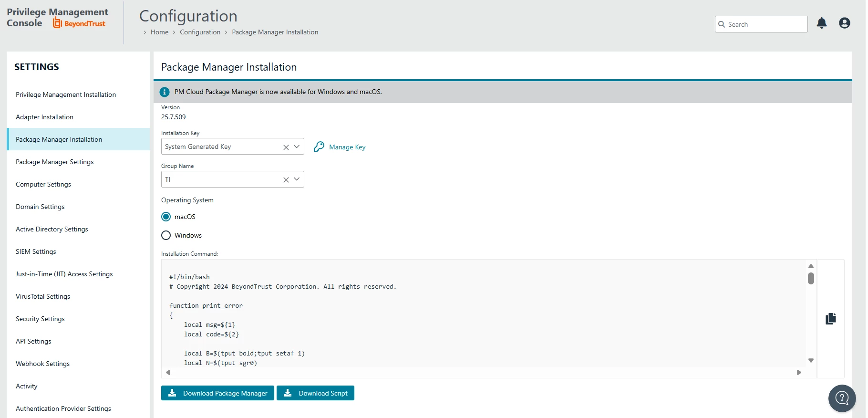The width and height of the screenshot is (868, 418).
Task: Select Package Manager Installation in sidebar
Action: click(78, 139)
